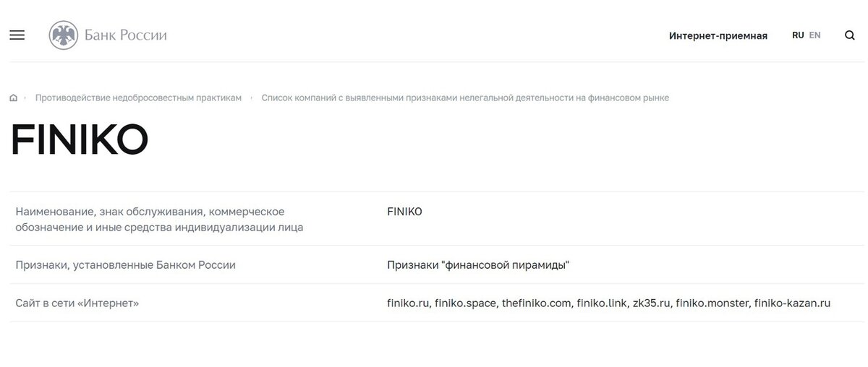Click the Bank of Russia eagle emblem
868x367 pixels.
[64, 35]
